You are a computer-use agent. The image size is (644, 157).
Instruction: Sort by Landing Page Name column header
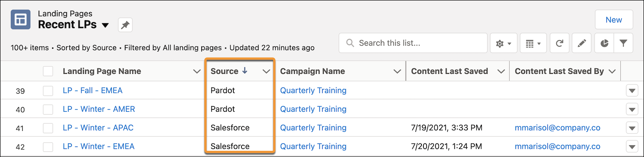pyautogui.click(x=102, y=71)
